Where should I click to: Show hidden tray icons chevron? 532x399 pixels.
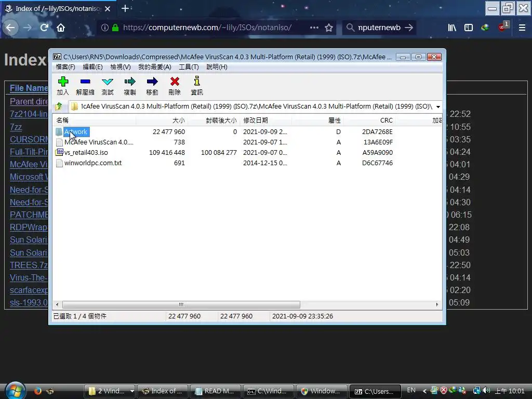point(424,391)
